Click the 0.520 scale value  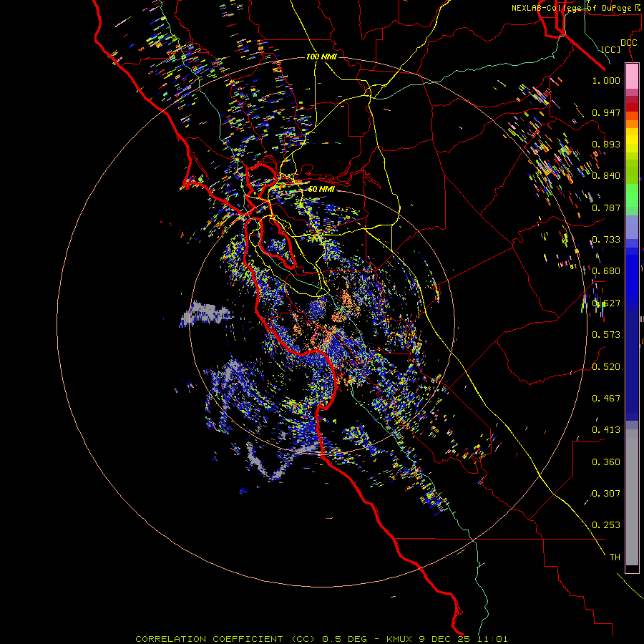coord(606,367)
